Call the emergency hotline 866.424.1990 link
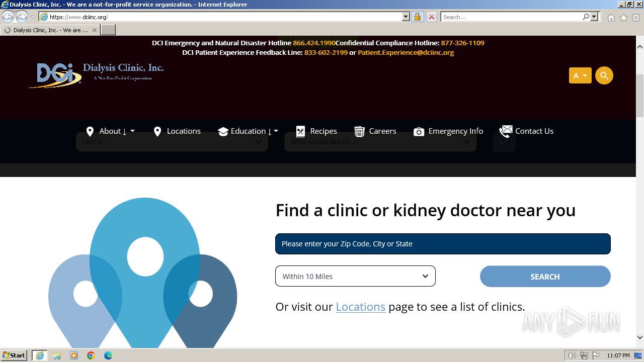The height and width of the screenshot is (362, 644). pos(314,43)
